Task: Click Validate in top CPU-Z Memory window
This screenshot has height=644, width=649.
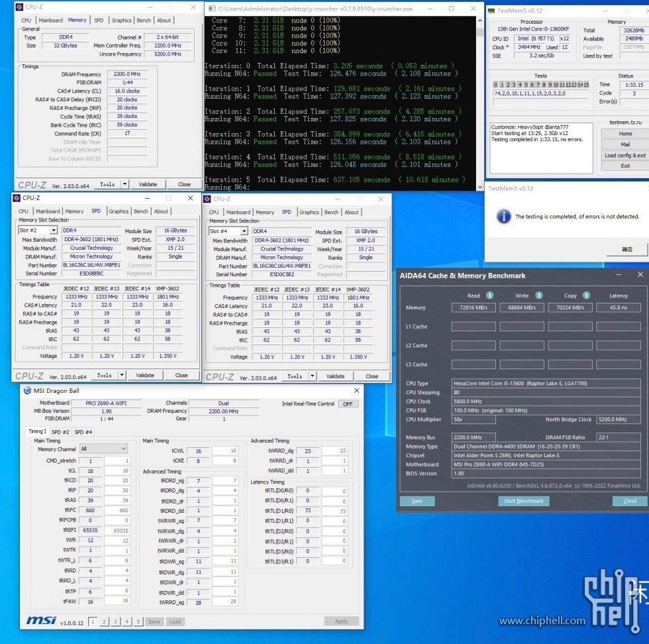Action: click(148, 184)
